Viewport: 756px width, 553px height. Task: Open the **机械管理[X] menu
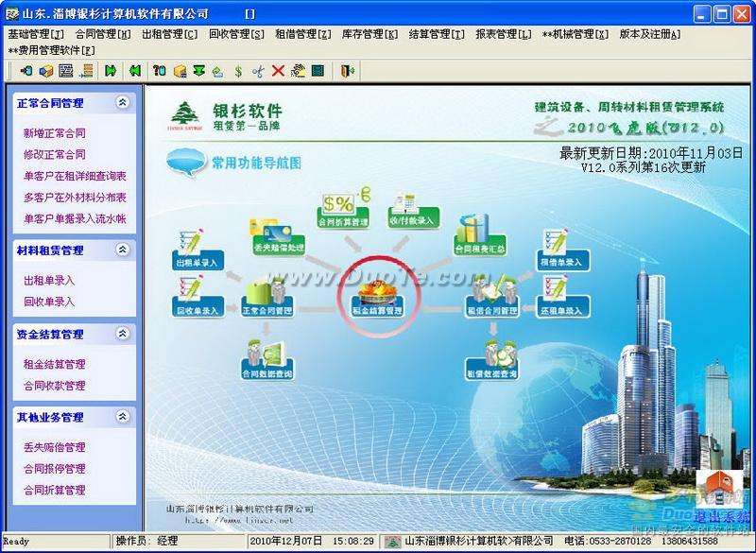576,34
